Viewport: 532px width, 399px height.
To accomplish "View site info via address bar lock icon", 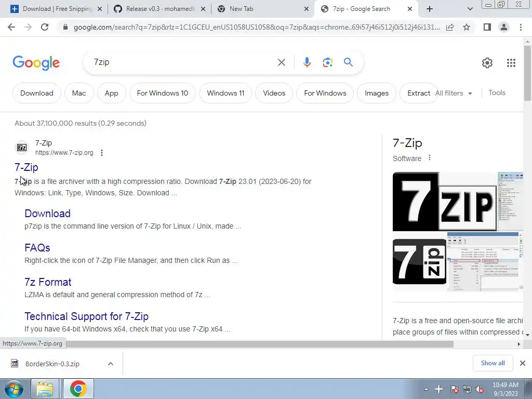I will click(66, 27).
